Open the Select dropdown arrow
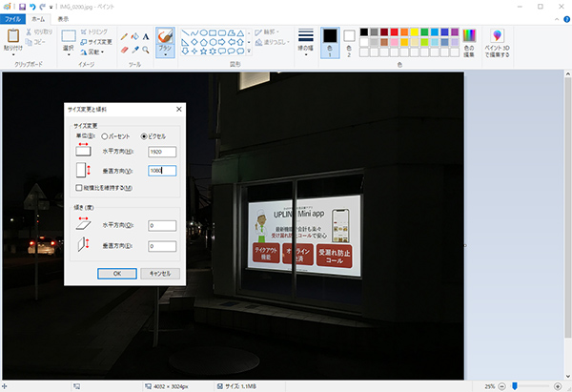This screenshot has height=392, width=572. pos(69,54)
